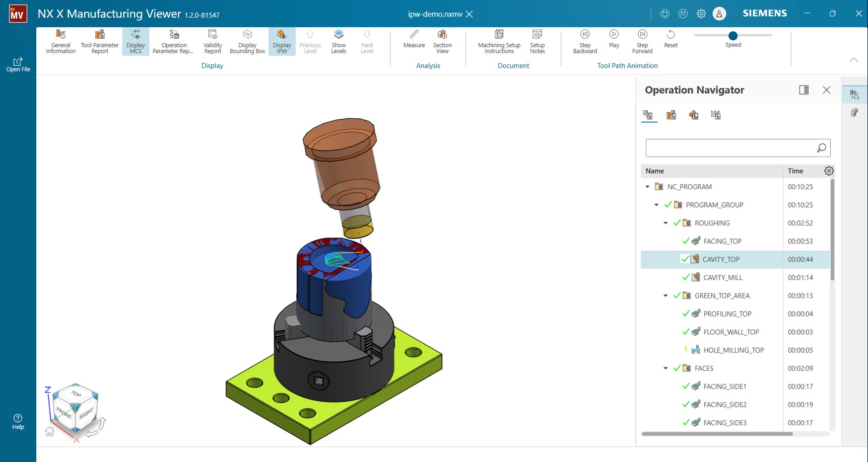Click the home view icon near view cube

(x=49, y=431)
